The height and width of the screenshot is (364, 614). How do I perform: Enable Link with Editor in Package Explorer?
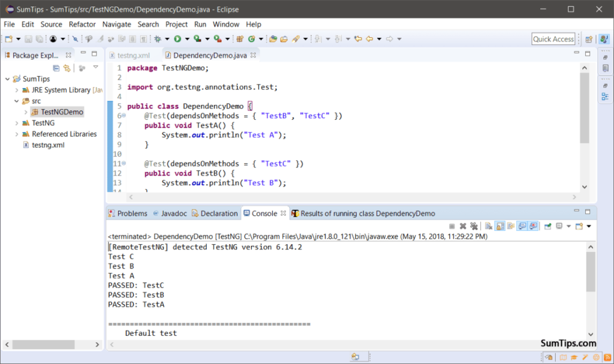point(67,68)
